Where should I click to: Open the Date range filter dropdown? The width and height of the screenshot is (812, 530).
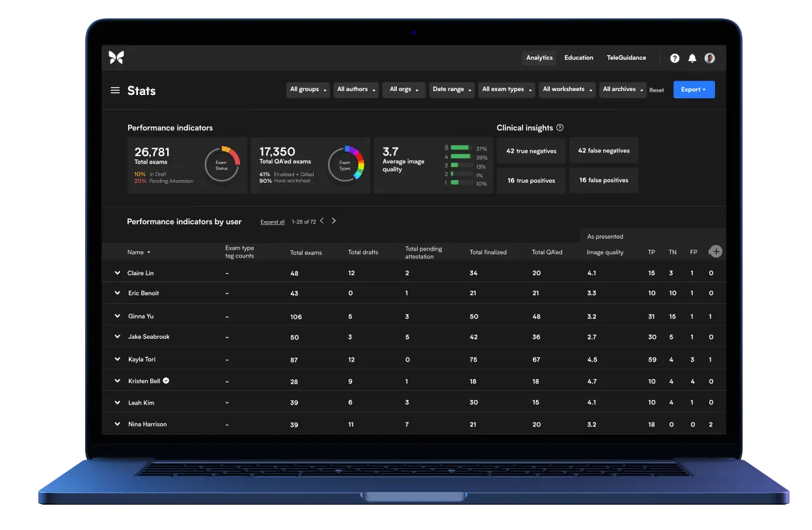[x=452, y=90]
